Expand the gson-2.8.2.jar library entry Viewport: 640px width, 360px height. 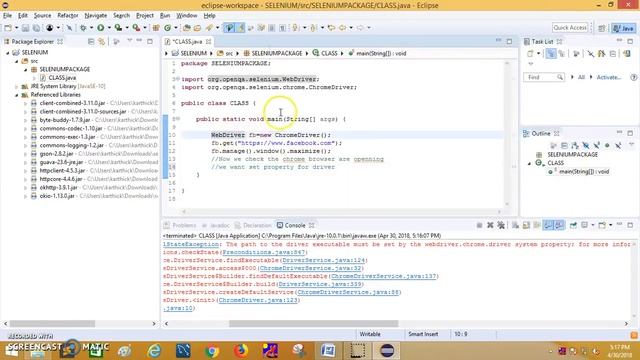point(25,154)
